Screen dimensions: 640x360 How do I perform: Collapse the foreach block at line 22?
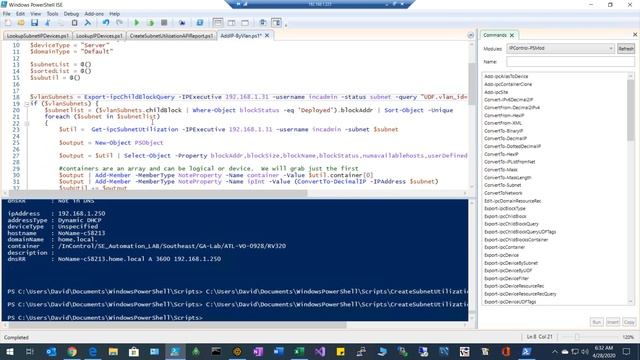pos(27,123)
